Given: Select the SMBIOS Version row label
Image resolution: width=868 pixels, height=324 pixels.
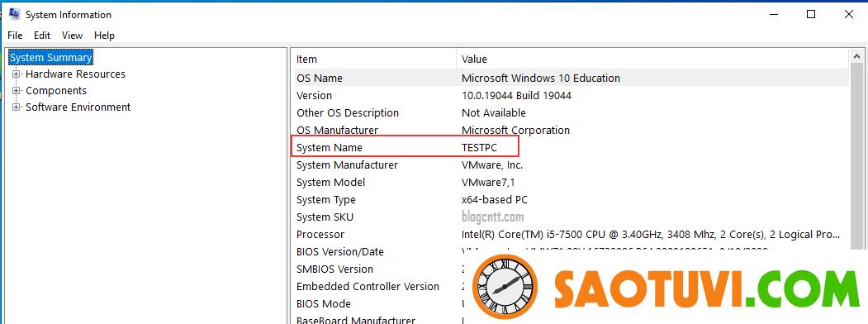Looking at the screenshot, I should [x=334, y=269].
